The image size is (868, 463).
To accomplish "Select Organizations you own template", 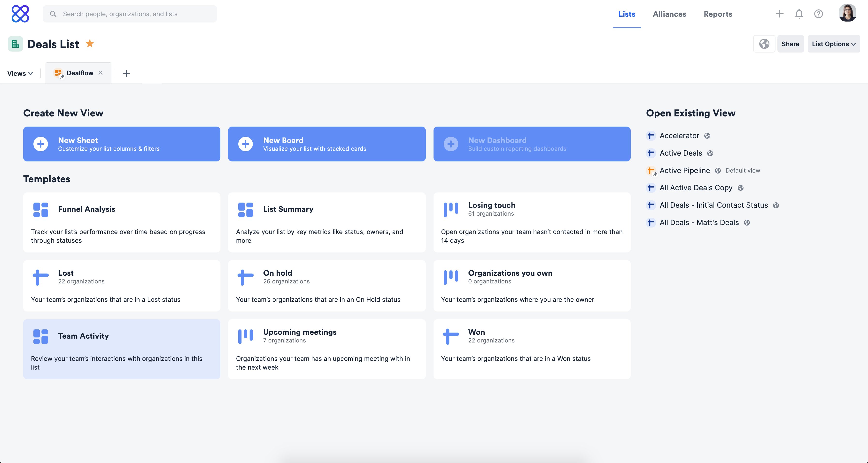I will tap(532, 286).
